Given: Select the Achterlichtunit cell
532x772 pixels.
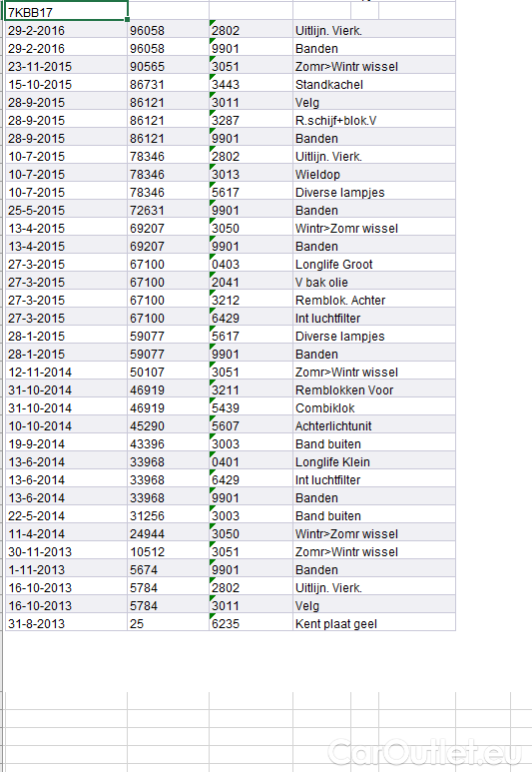Looking at the screenshot, I should pos(374,425).
